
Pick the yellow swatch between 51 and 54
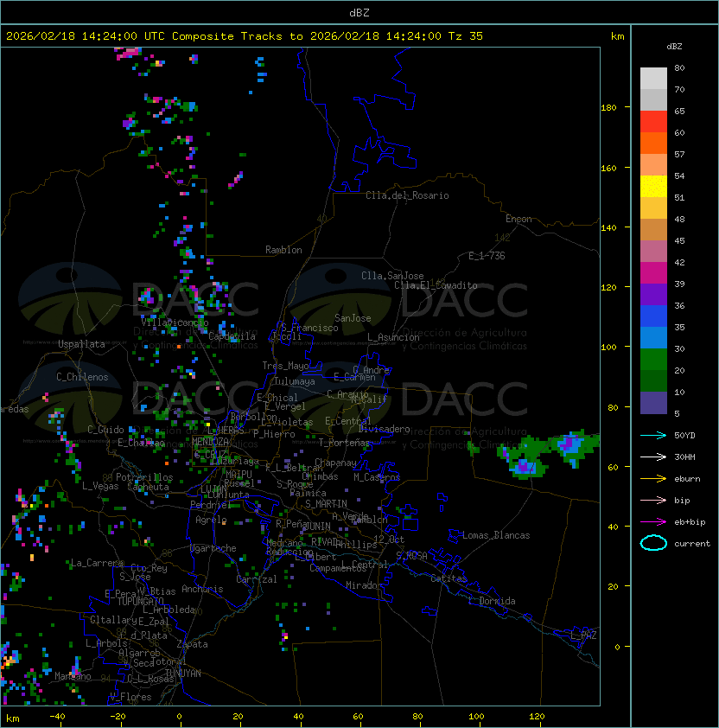(x=653, y=187)
